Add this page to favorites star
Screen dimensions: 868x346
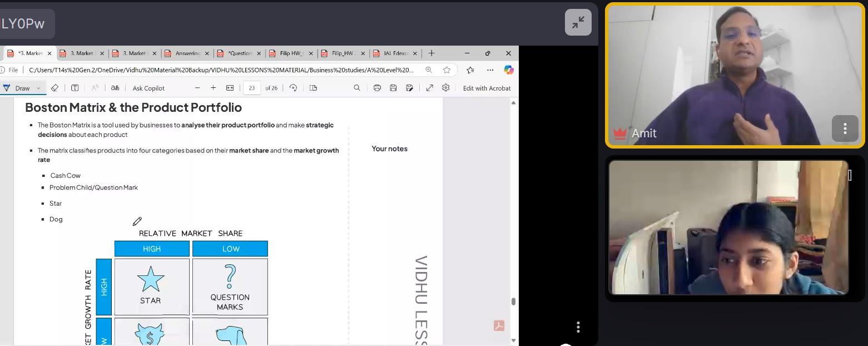pos(447,70)
